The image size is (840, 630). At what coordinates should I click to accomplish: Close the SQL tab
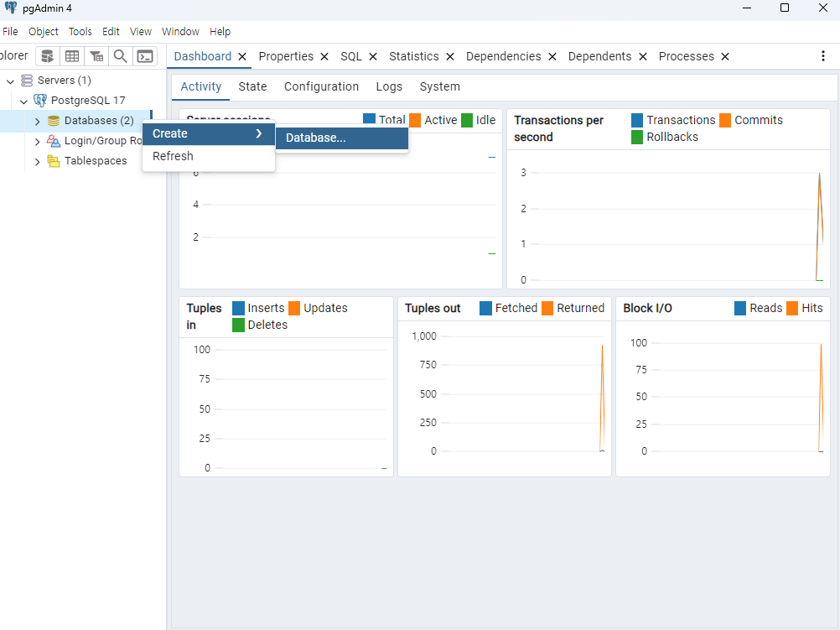pos(373,56)
